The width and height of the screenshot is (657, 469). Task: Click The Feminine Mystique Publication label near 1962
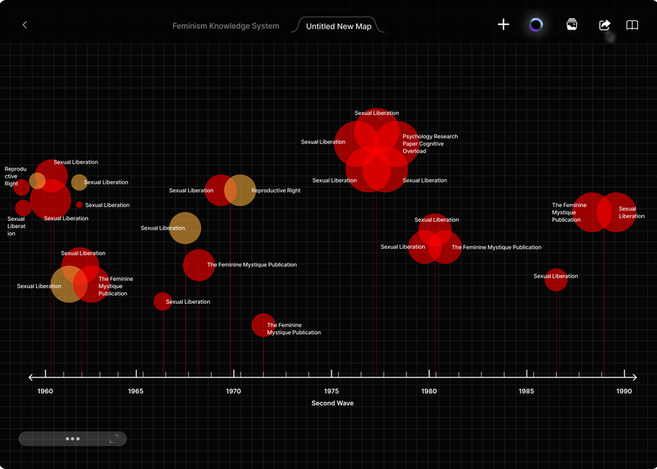click(x=116, y=286)
